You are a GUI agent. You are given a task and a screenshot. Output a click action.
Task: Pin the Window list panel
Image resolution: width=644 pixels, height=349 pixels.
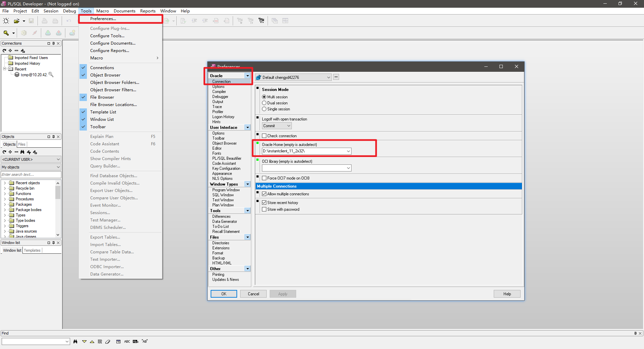click(x=53, y=243)
